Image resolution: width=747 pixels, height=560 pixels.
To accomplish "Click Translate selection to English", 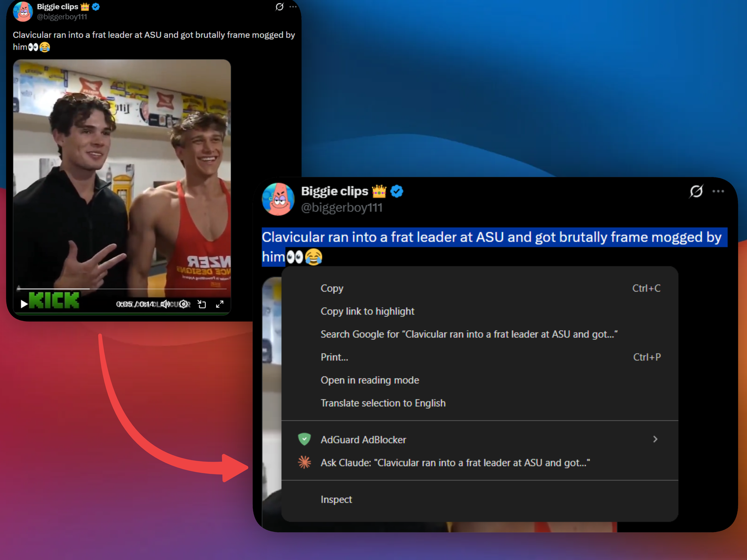I will click(383, 403).
